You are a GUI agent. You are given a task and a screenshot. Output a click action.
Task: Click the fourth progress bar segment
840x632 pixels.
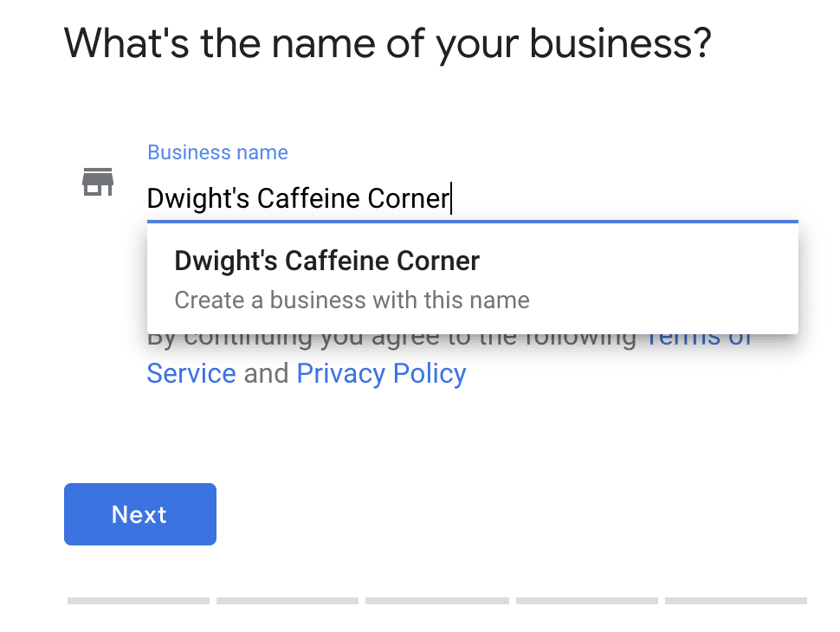(586, 600)
